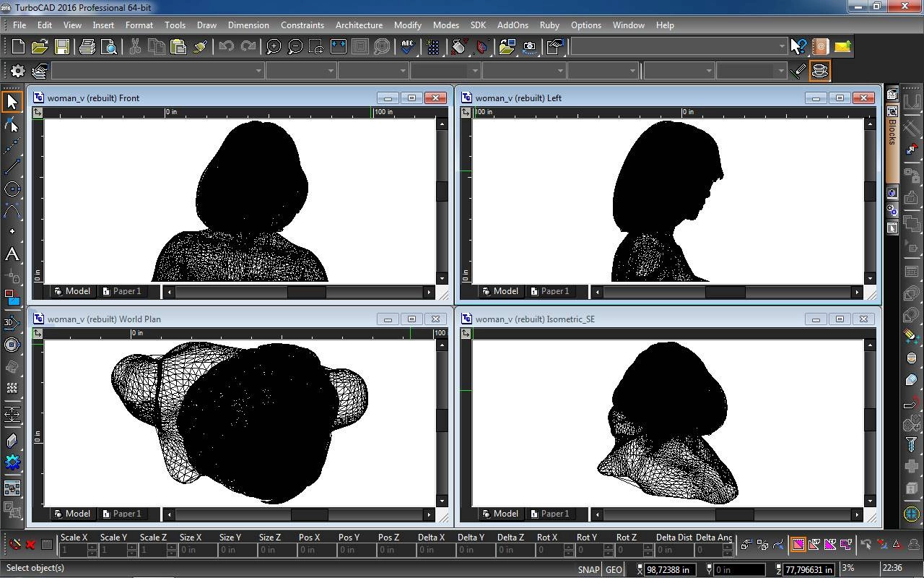Click the pencil brush icon beside the teapot
Screen dimensions: 924x578
click(798, 71)
